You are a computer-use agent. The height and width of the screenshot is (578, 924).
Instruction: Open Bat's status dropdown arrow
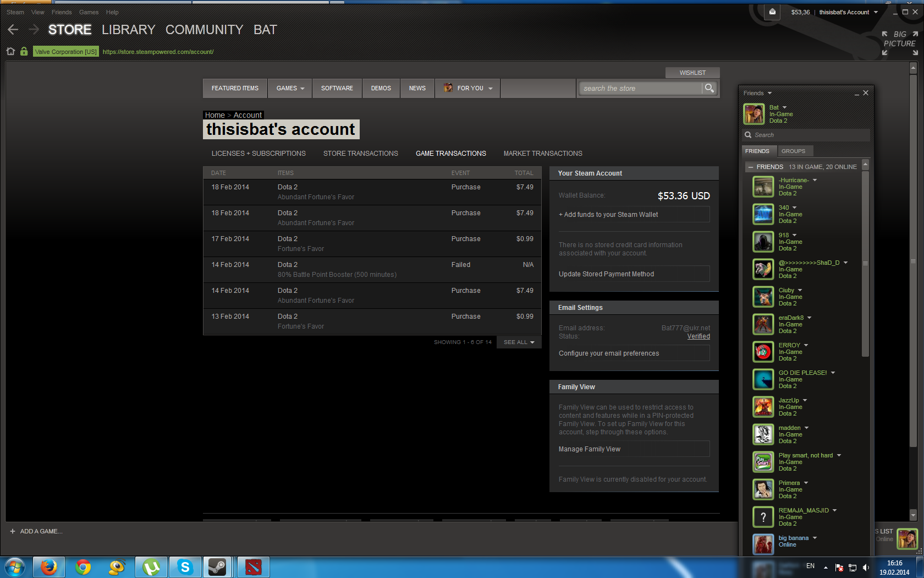tap(784, 107)
